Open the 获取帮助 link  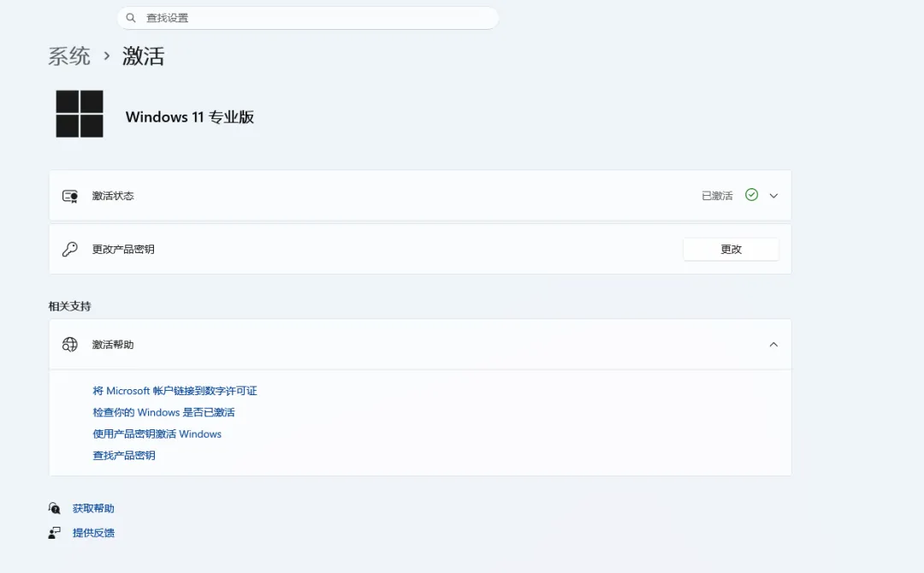point(93,508)
